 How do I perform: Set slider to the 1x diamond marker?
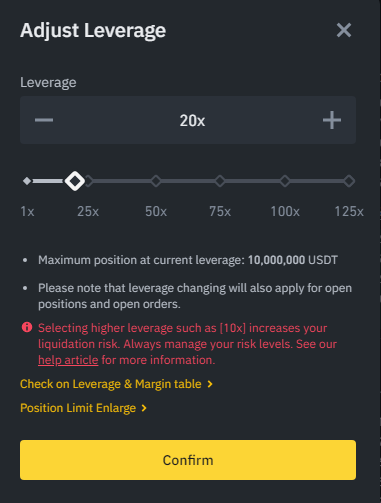coord(27,181)
